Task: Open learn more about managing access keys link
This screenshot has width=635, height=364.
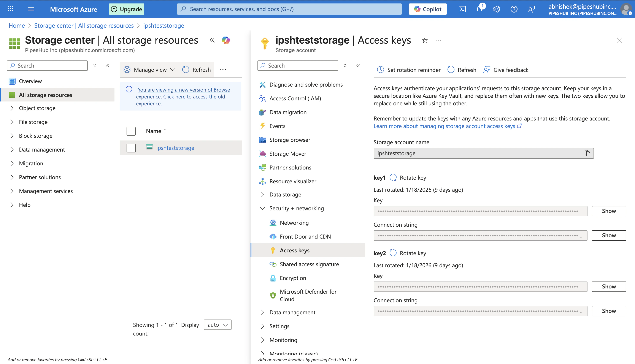Action: [448, 126]
